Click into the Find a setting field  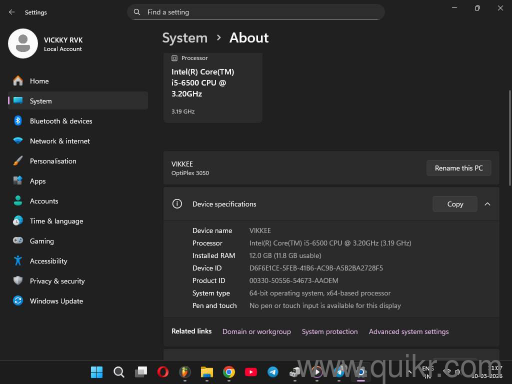[256, 12]
